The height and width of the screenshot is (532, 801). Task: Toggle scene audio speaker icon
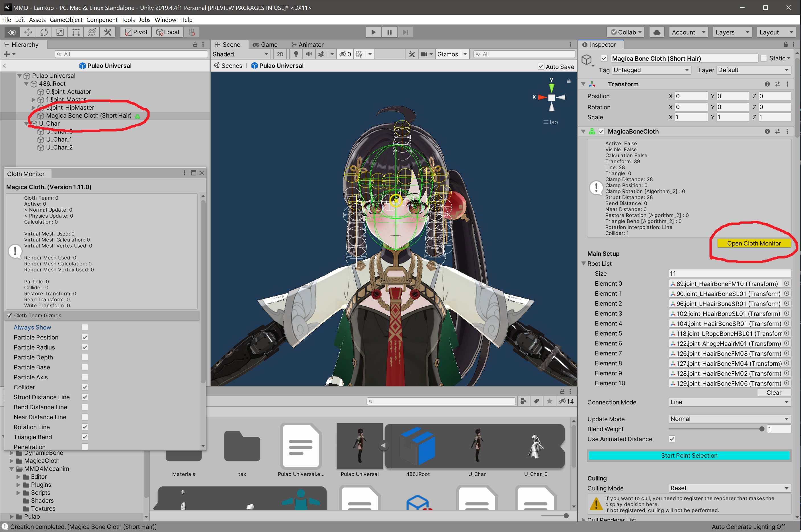(308, 54)
